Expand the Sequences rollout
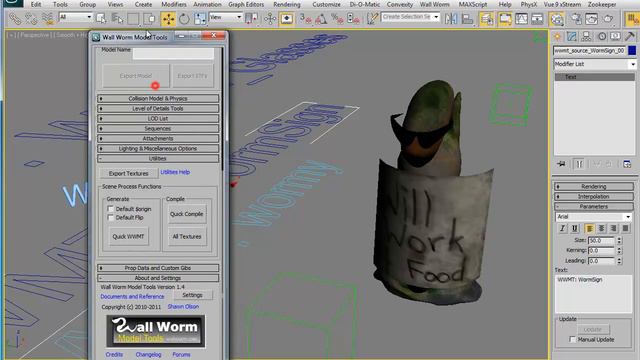Screen dimensions: 640x360 (x=158, y=129)
